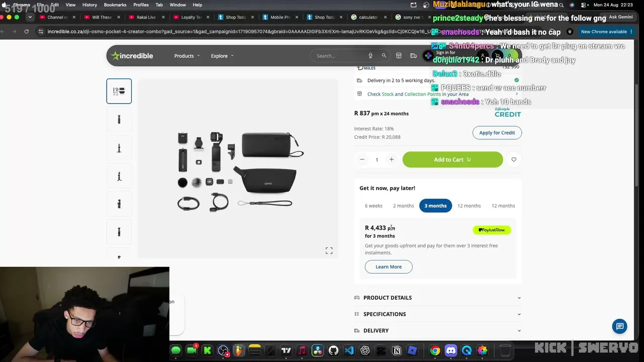
Task: Activate voice search microphone in search bar
Action: (370, 56)
